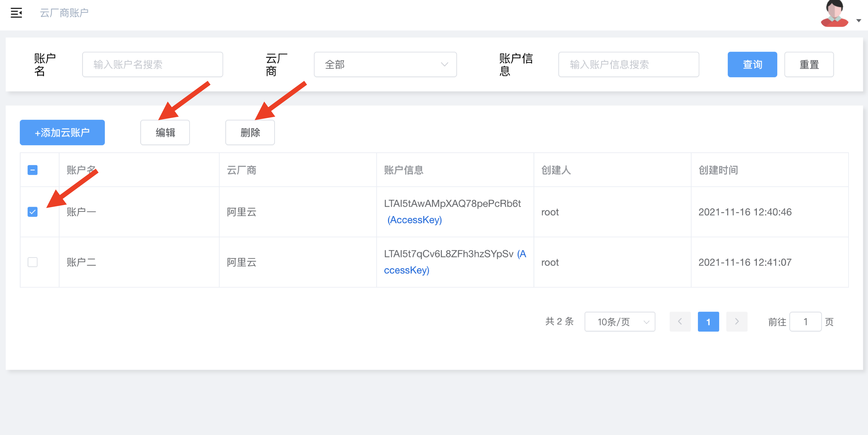Click the +添加云账户 button

click(62, 132)
